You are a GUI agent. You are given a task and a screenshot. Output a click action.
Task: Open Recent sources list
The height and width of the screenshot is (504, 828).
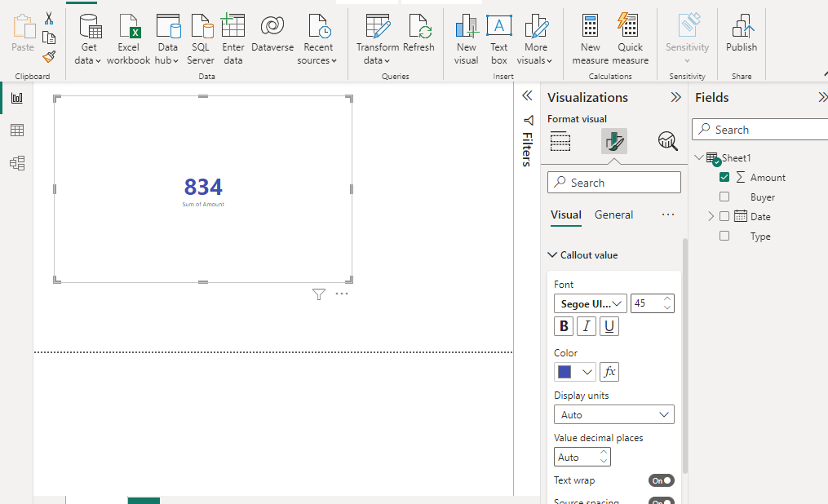point(317,40)
